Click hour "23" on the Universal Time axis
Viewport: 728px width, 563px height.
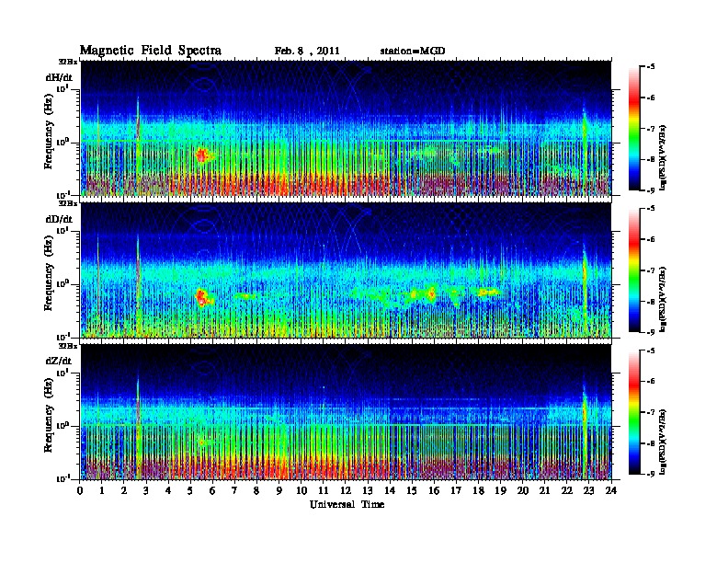point(589,490)
